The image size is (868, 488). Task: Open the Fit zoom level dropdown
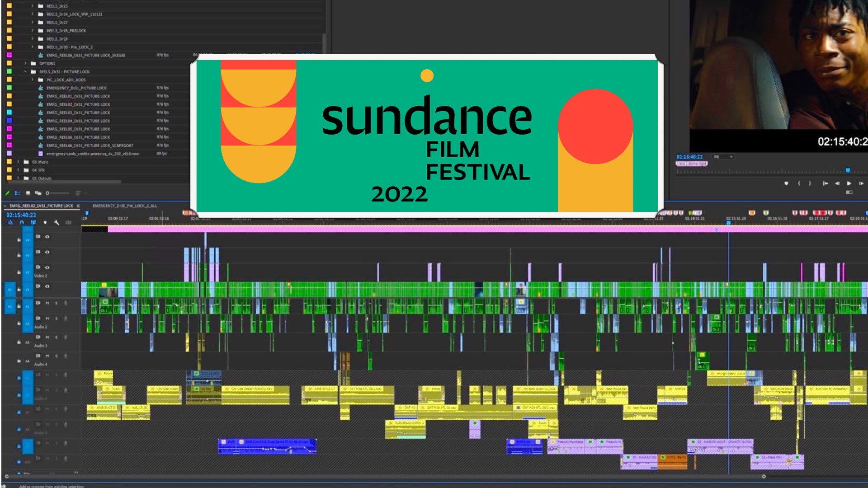(x=723, y=157)
